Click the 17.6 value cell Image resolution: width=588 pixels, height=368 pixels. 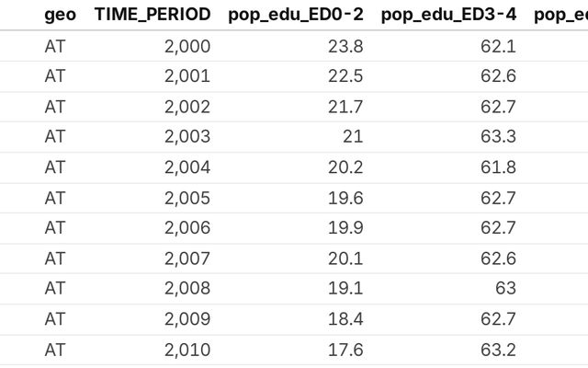pyautogui.click(x=345, y=350)
